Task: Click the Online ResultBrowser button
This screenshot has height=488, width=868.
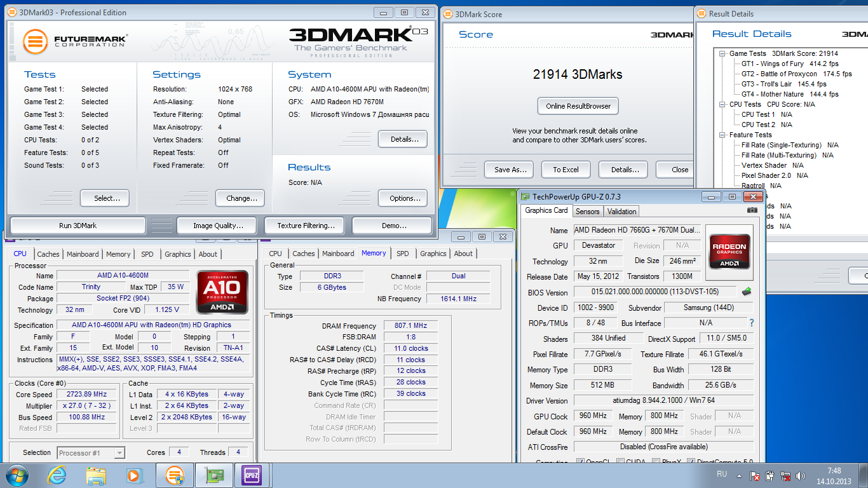Action: (x=578, y=106)
